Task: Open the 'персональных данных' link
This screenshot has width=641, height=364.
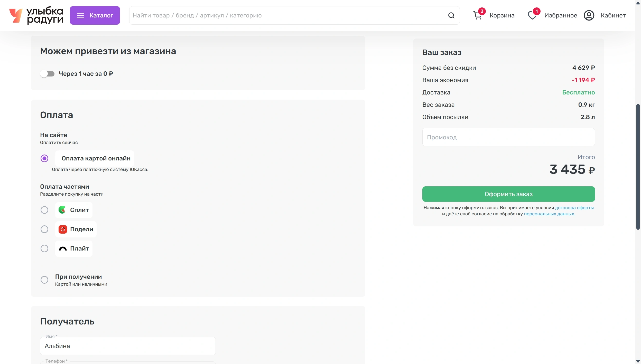Action: coord(549,214)
